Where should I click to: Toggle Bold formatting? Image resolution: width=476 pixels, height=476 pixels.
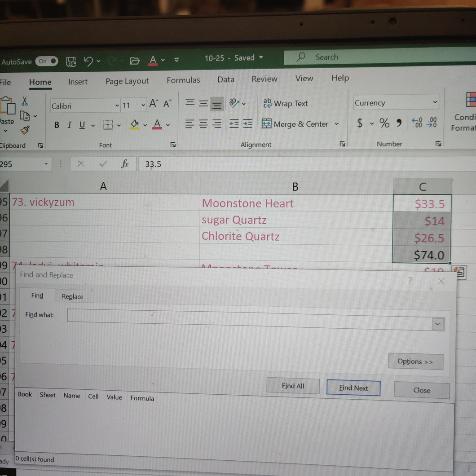57,125
